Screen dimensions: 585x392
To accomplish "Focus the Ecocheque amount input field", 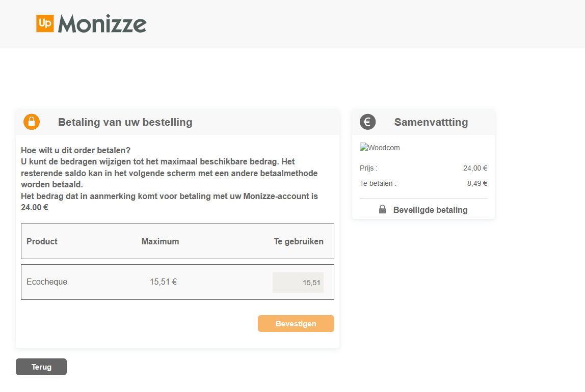I will pos(298,283).
